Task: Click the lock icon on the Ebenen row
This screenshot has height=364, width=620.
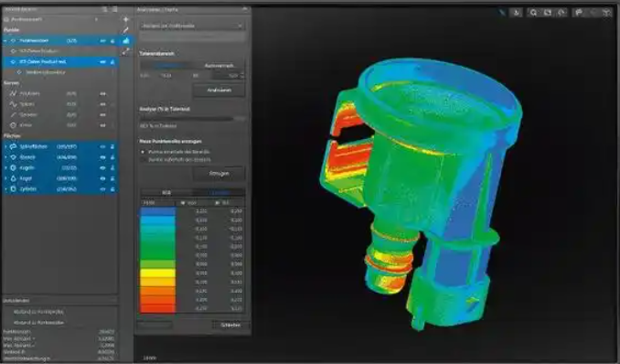Action: (x=112, y=157)
